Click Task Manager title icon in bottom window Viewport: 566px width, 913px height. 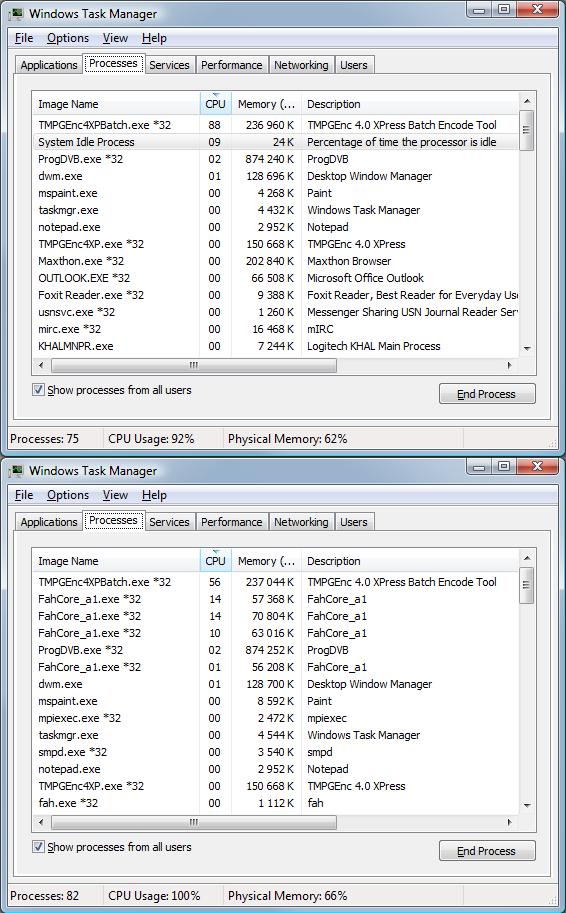coord(16,470)
